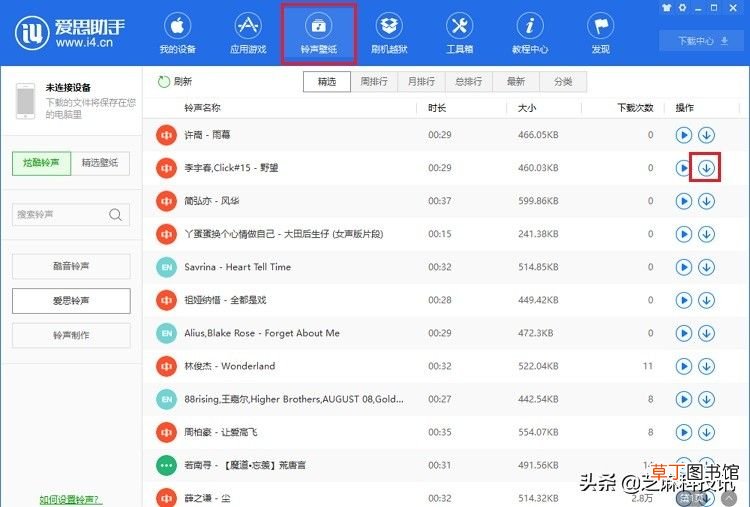The width and height of the screenshot is (750, 507).
Task: Download ringtone 周柏豪 - 让爱高飞
Action: click(706, 432)
